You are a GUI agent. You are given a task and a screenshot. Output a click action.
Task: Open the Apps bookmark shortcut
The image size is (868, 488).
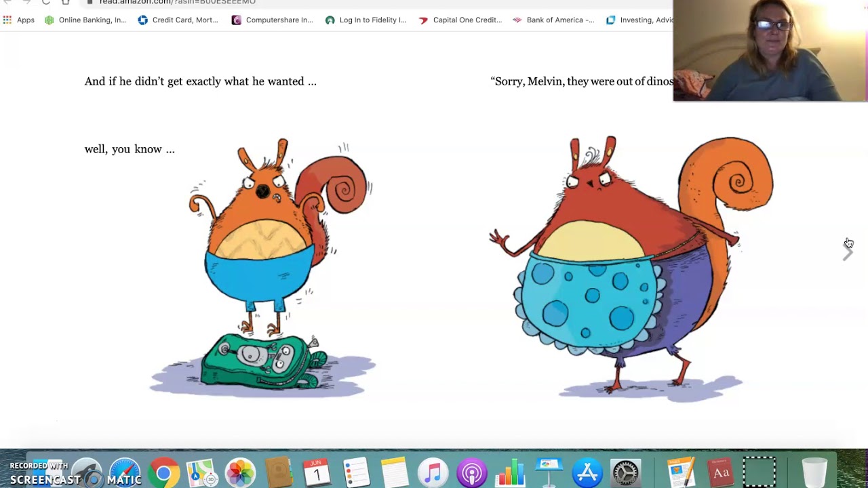[x=19, y=20]
